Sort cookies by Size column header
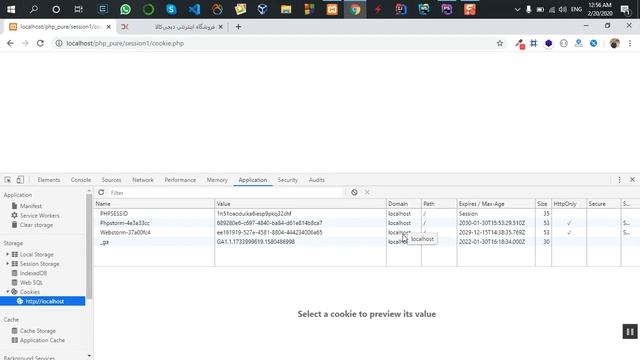The width and height of the screenshot is (640, 360). [x=543, y=204]
